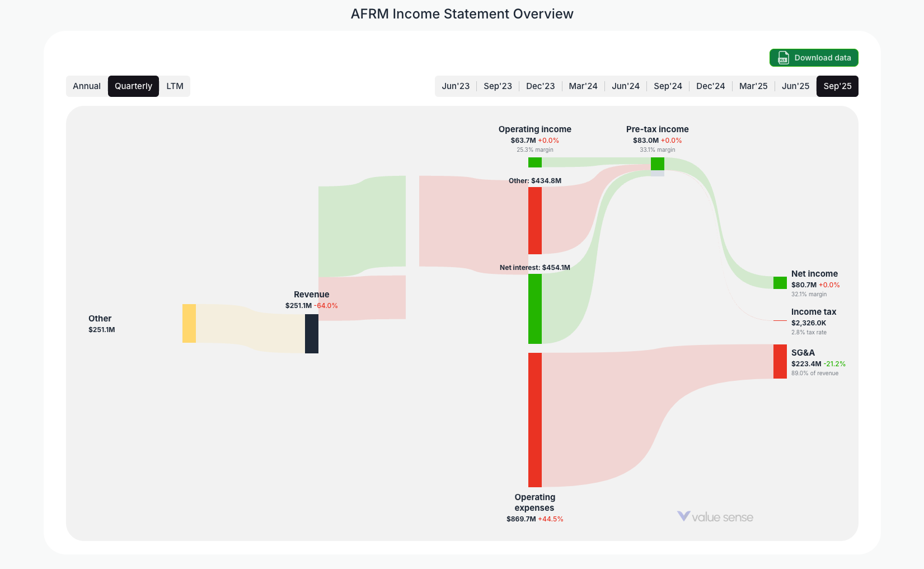This screenshot has width=924, height=569.
Task: Keep Quarterly view selected
Action: (x=133, y=86)
